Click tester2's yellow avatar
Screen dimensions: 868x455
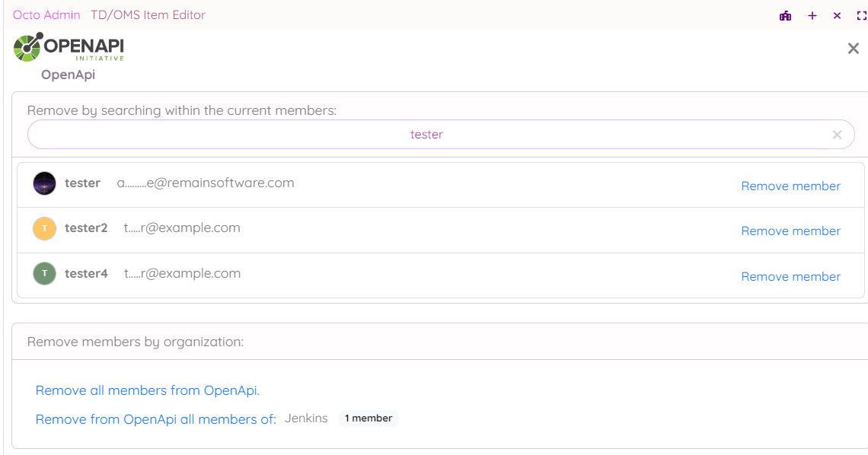(x=45, y=228)
